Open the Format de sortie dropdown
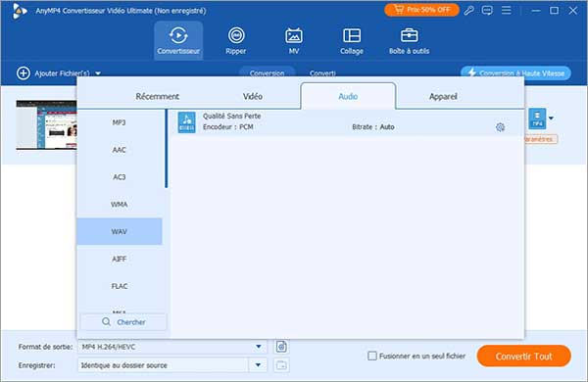This screenshot has width=588, height=382. tap(172, 347)
